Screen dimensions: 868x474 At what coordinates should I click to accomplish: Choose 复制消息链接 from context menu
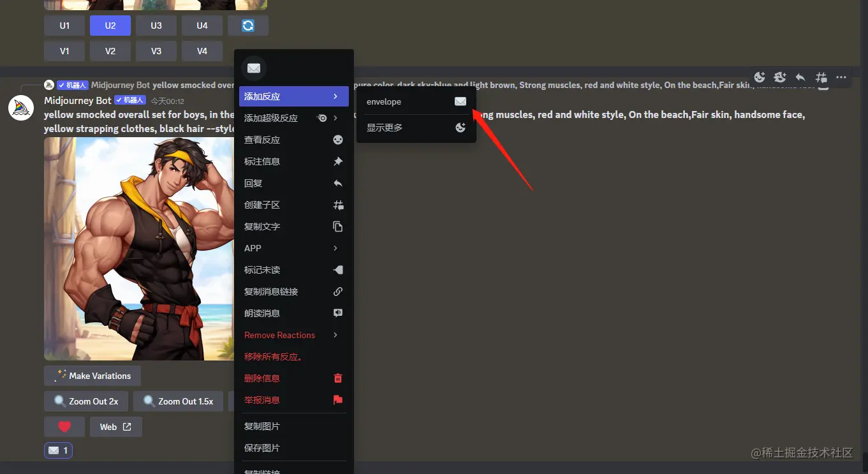pyautogui.click(x=294, y=292)
